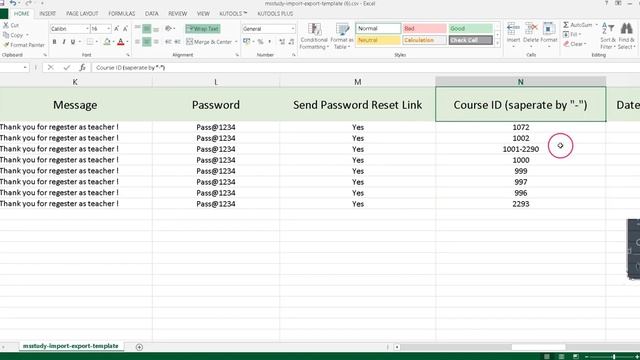Viewport: 640px width, 360px height.
Task: Open the Calibri font name dropdown
Action: point(87,29)
